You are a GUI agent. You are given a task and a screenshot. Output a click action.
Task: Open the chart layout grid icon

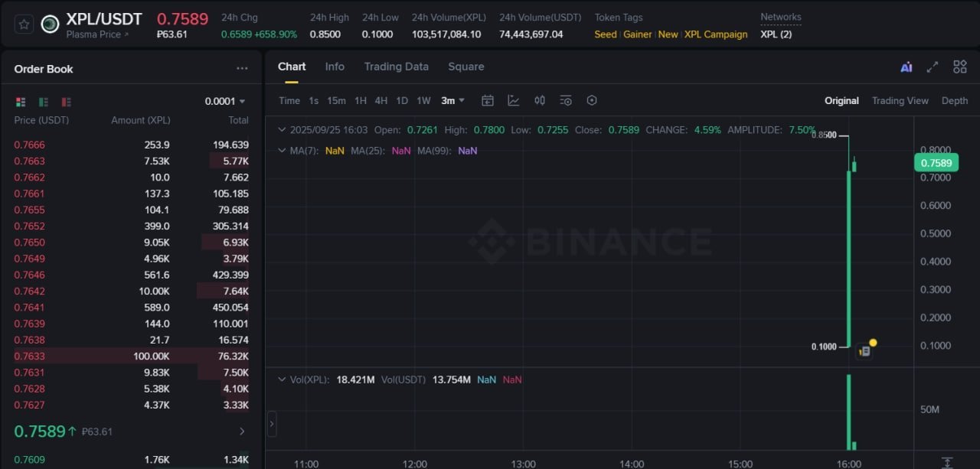(x=959, y=67)
